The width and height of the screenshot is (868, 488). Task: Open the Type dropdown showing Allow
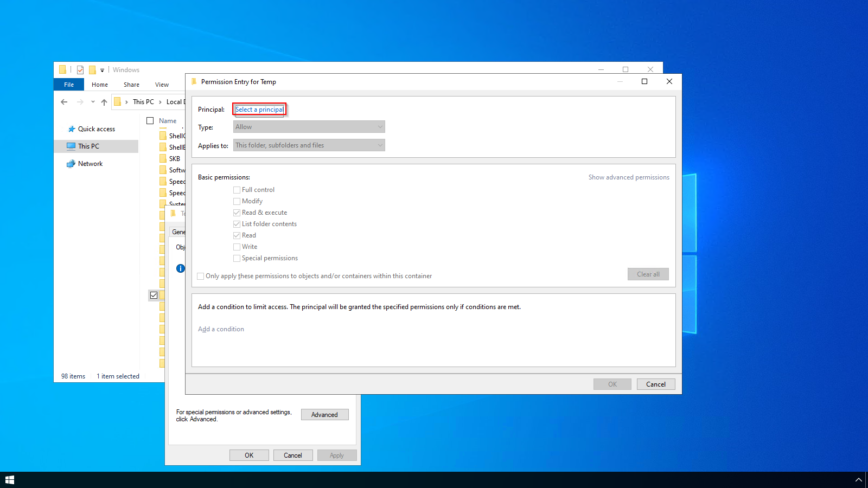point(309,127)
